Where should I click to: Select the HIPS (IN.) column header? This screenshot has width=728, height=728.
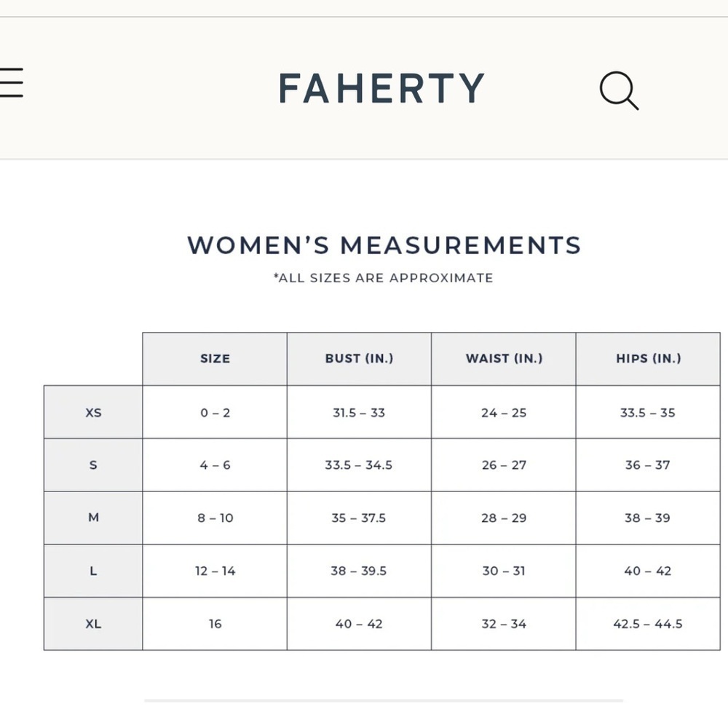click(x=648, y=359)
